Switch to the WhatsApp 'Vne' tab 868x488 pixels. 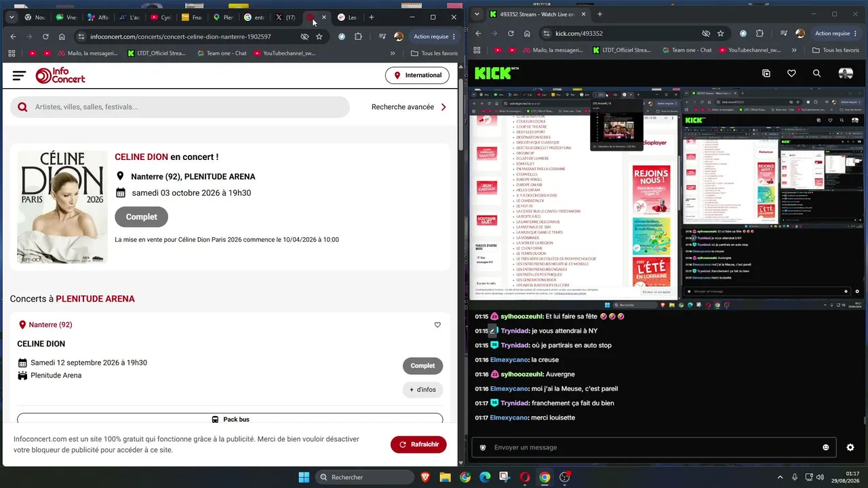point(66,17)
